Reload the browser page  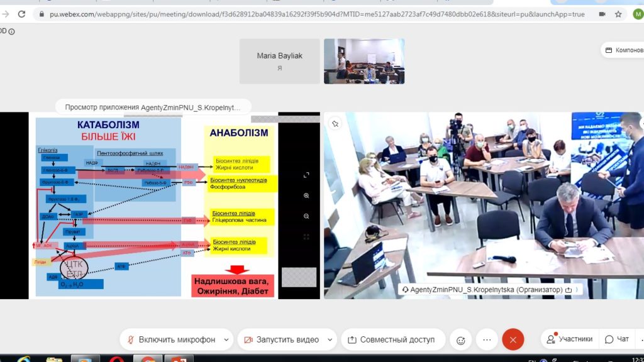(22, 14)
